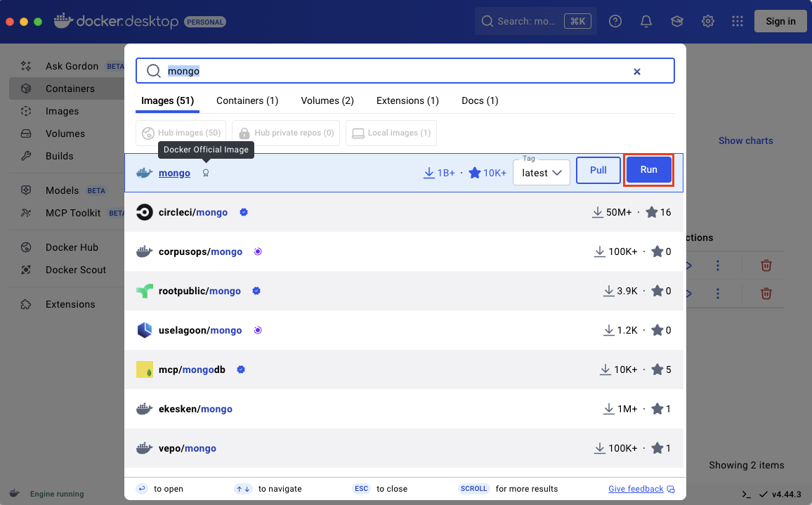Click the Pull button for mongo

pyautogui.click(x=598, y=170)
